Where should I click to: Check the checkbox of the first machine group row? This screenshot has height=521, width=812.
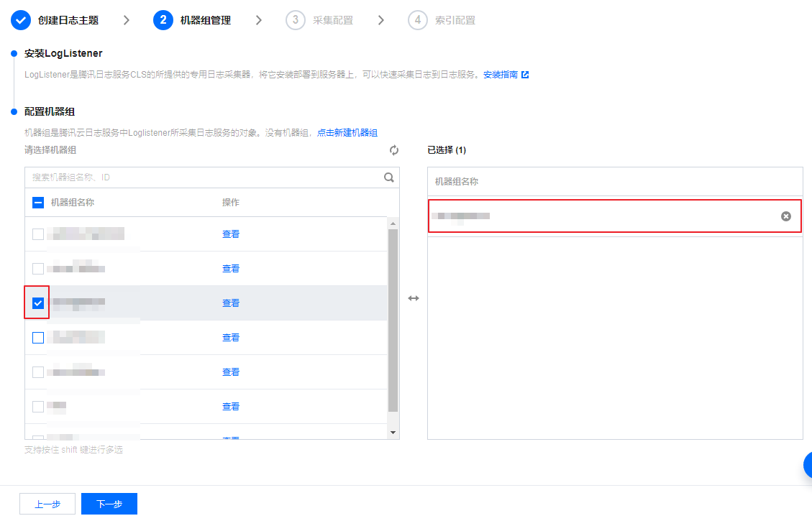37,234
